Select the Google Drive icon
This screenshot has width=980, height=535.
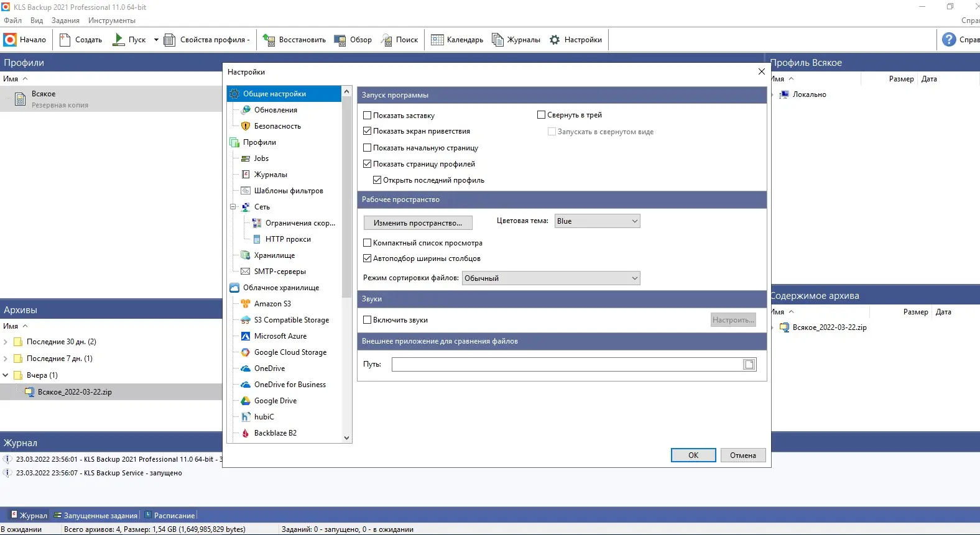[246, 401]
